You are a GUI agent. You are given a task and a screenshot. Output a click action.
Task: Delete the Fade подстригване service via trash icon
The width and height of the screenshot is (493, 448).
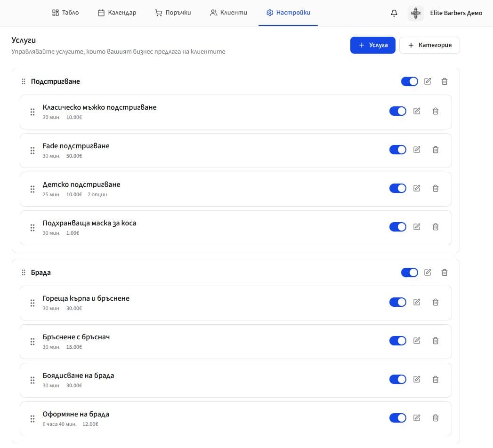435,150
